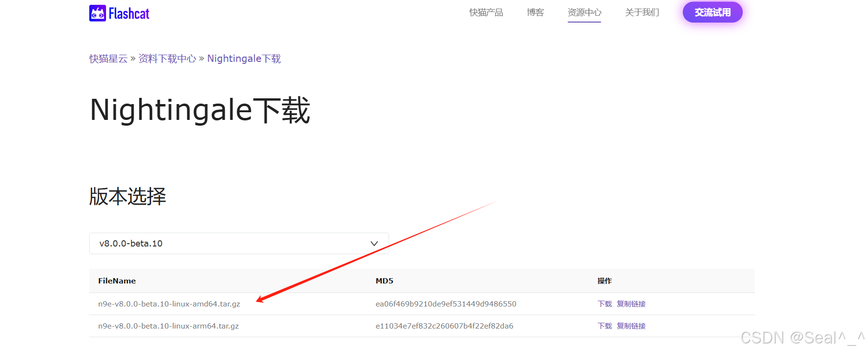This screenshot has width=868, height=353.
Task: Open the 关于我们 menu
Action: point(642,12)
